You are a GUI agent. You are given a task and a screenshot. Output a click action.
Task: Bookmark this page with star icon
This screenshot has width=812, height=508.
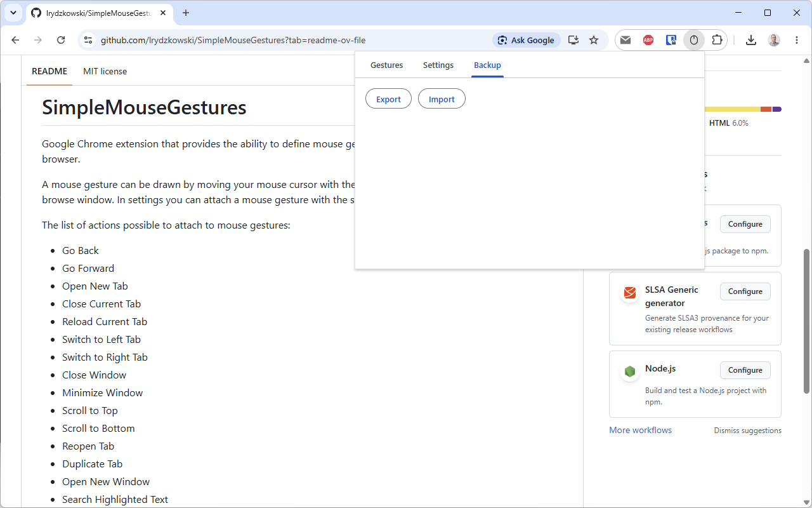click(x=594, y=40)
